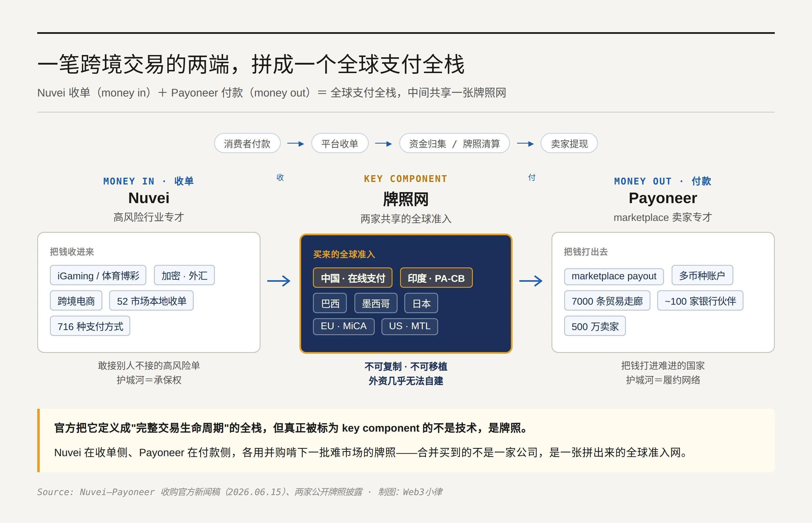This screenshot has width=812, height=523.
Task: Click the US · MTL tag
Action: click(410, 326)
